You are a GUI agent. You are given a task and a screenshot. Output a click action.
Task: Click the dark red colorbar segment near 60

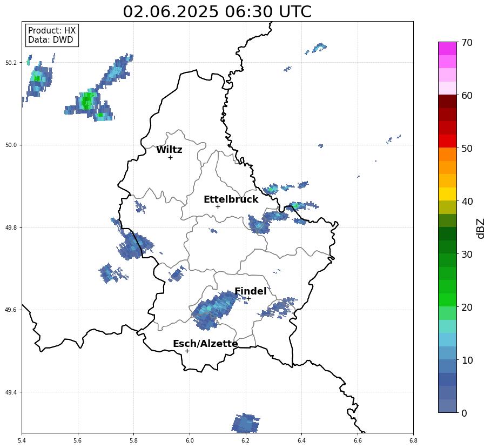click(447, 101)
